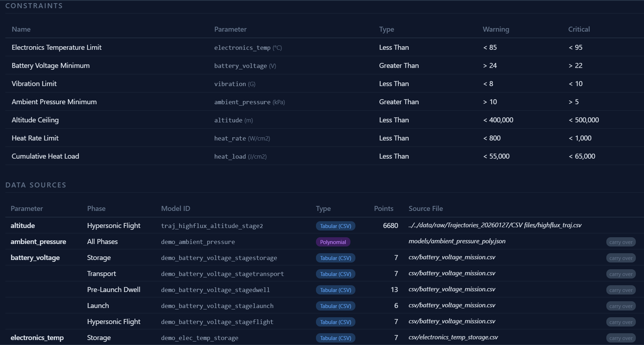Click the Critical column header
This screenshot has width=644, height=345.
[x=579, y=29]
